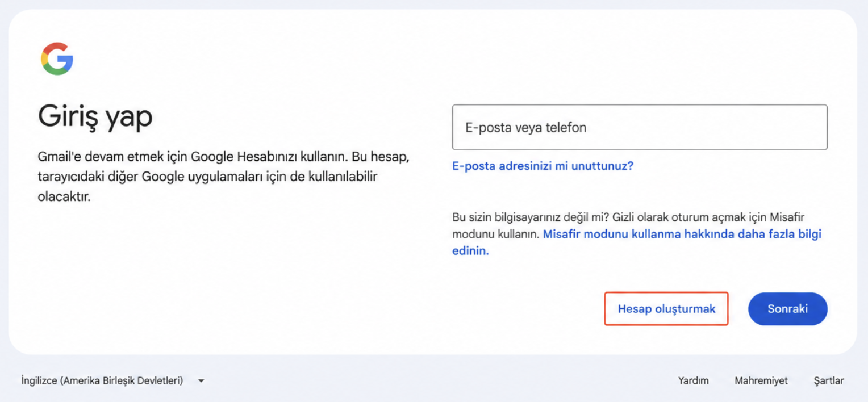
Task: Click the 'E-posta veya telefon' input field
Action: point(640,127)
